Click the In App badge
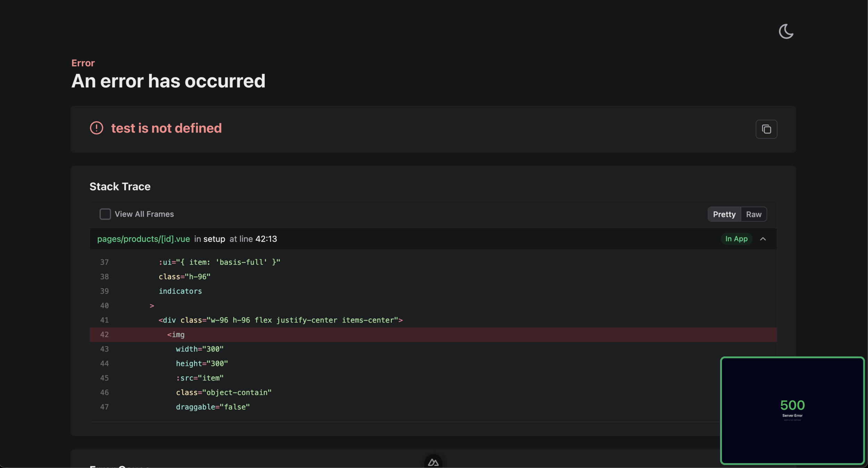Image resolution: width=868 pixels, height=468 pixels. tap(736, 239)
